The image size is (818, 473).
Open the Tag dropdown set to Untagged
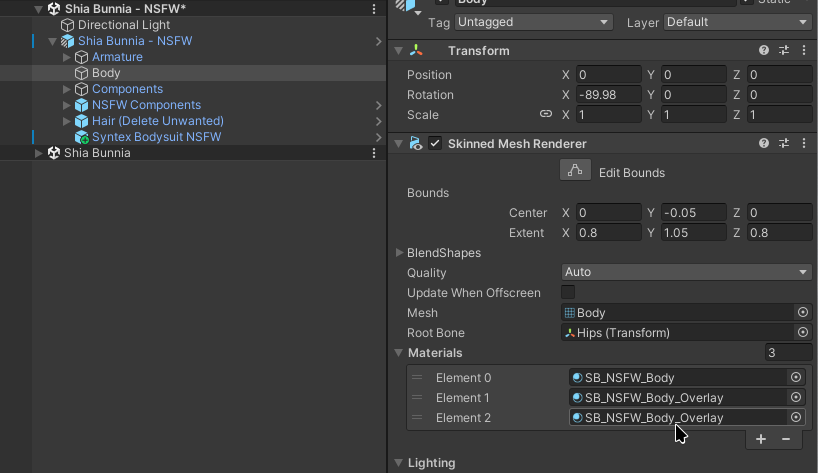coord(534,22)
